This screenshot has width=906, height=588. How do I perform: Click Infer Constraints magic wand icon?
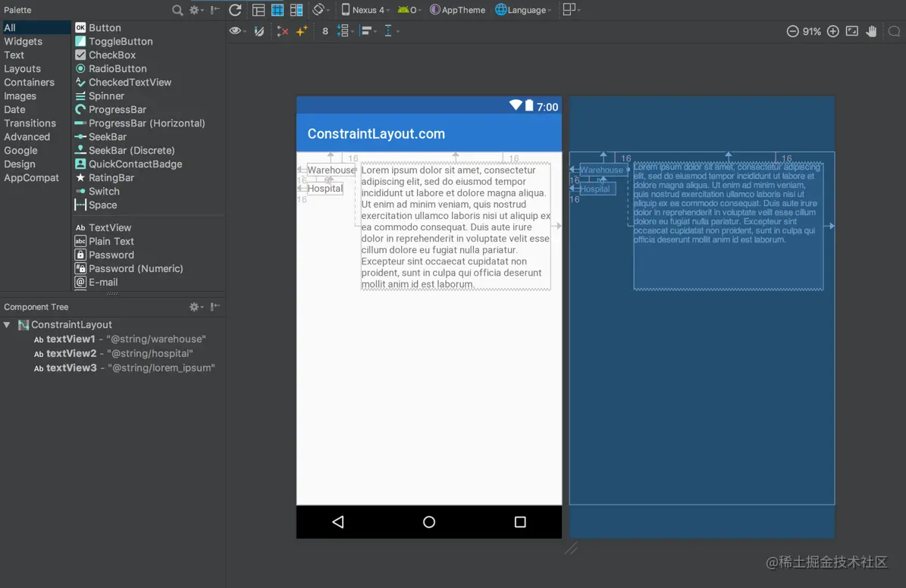[302, 31]
